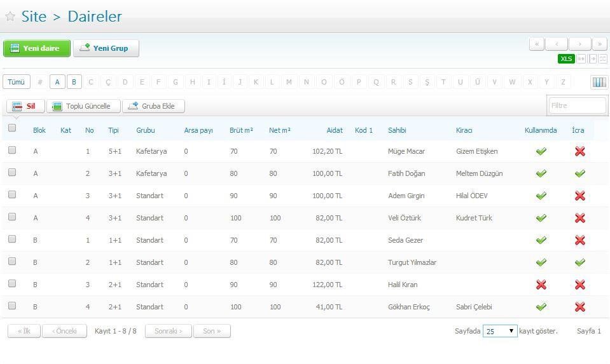Star the Daireler page as favorite
The width and height of the screenshot is (610, 364).
tap(10, 17)
